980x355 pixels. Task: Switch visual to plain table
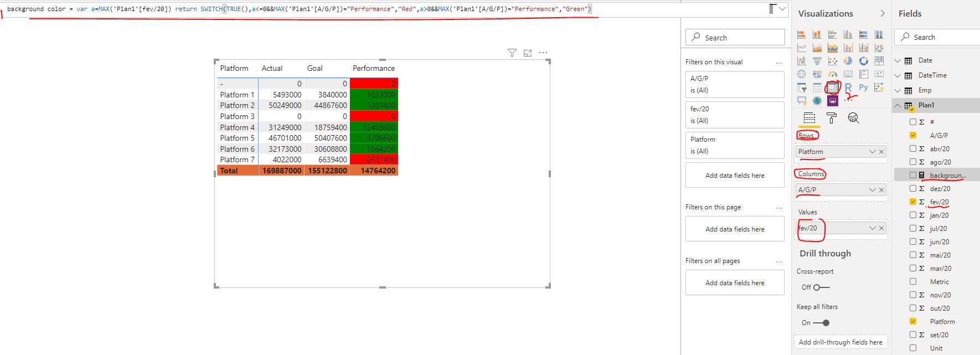click(x=817, y=88)
